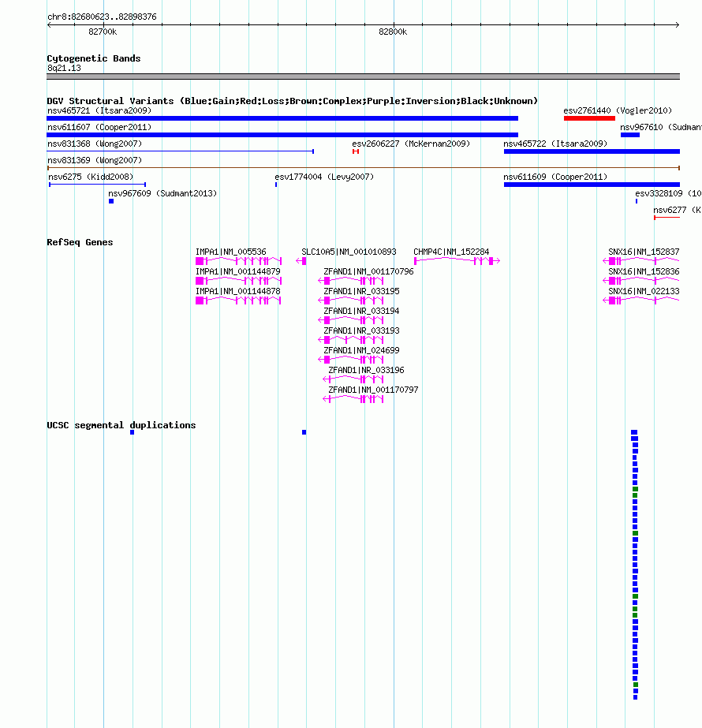Click the blue bar under nsv611607 label
Image resolution: width=702 pixels, height=728 pixels.
282,135
